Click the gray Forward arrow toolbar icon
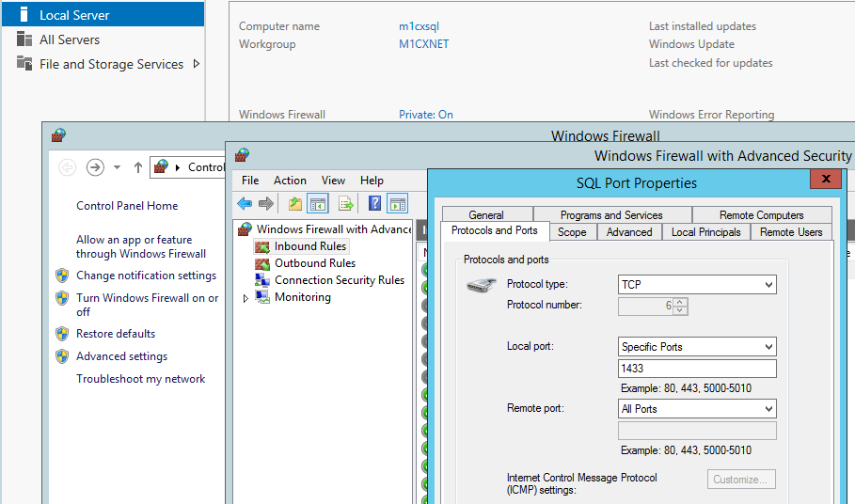 click(266, 204)
